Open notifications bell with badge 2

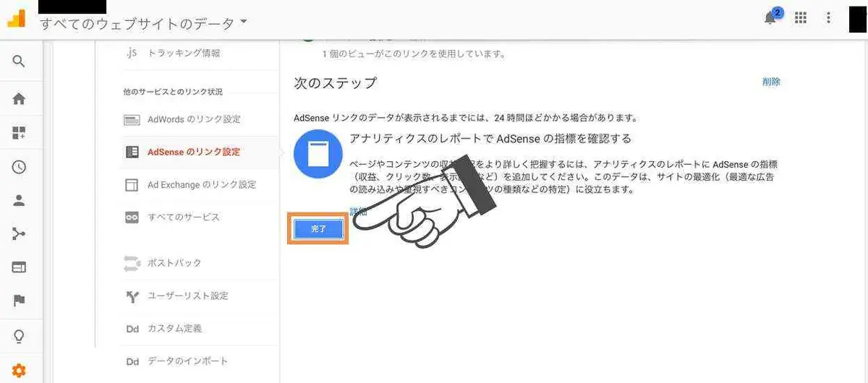[771, 17]
